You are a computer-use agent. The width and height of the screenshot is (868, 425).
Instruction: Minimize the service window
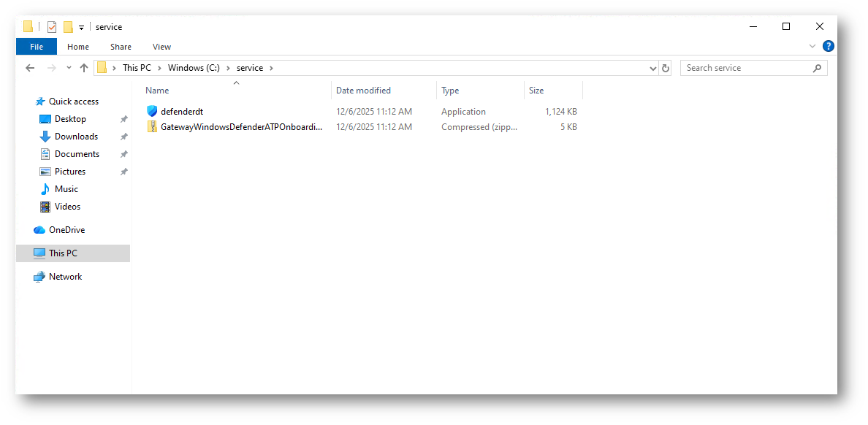(753, 26)
